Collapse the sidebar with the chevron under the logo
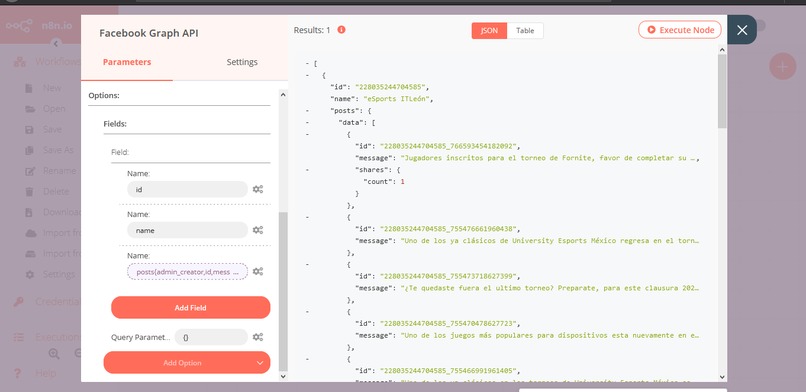Image resolution: width=806 pixels, height=392 pixels. pyautogui.click(x=56, y=44)
